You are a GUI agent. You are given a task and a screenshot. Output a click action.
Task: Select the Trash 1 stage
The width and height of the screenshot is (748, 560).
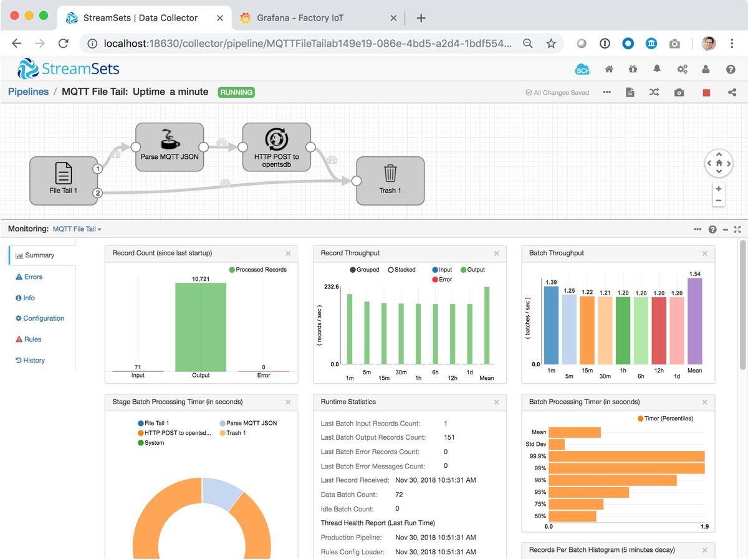(390, 181)
